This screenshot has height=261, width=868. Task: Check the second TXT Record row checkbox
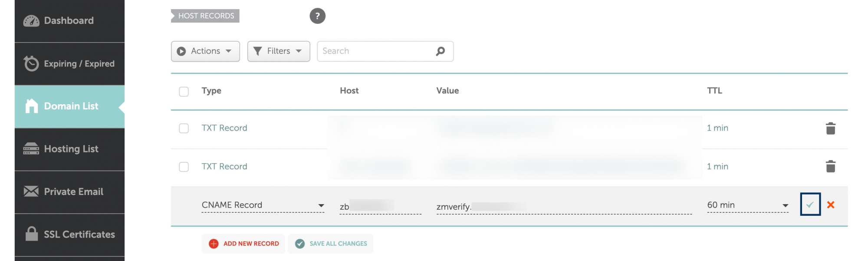[184, 167]
